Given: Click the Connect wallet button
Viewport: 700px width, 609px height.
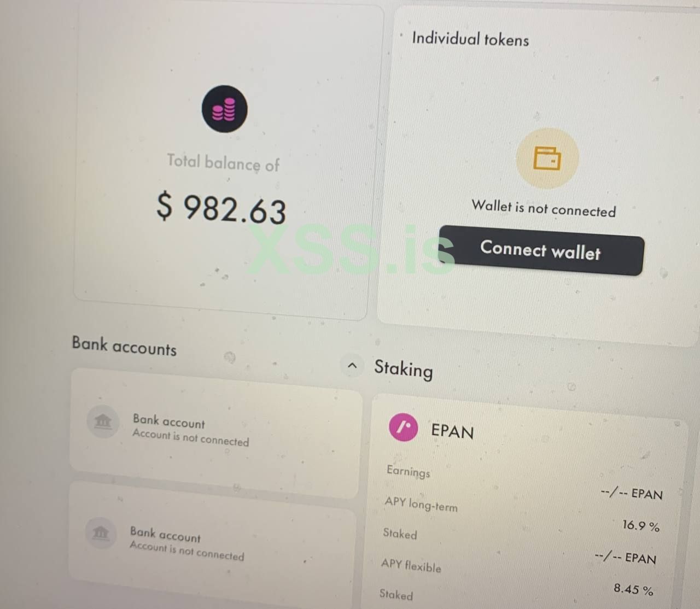Looking at the screenshot, I should pyautogui.click(x=541, y=250).
